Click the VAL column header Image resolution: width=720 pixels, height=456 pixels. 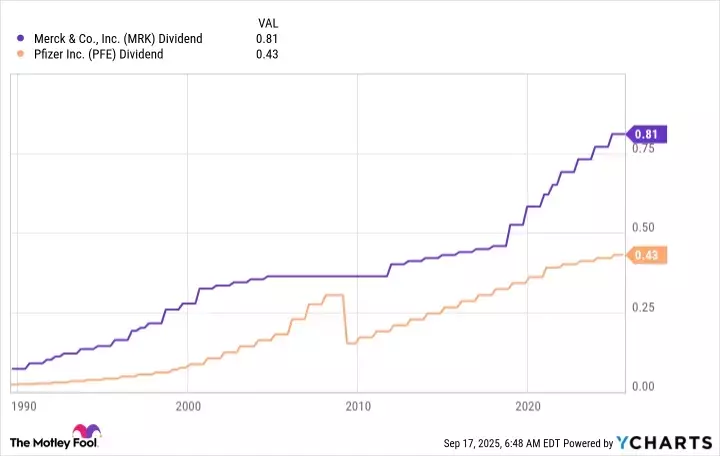click(x=267, y=20)
